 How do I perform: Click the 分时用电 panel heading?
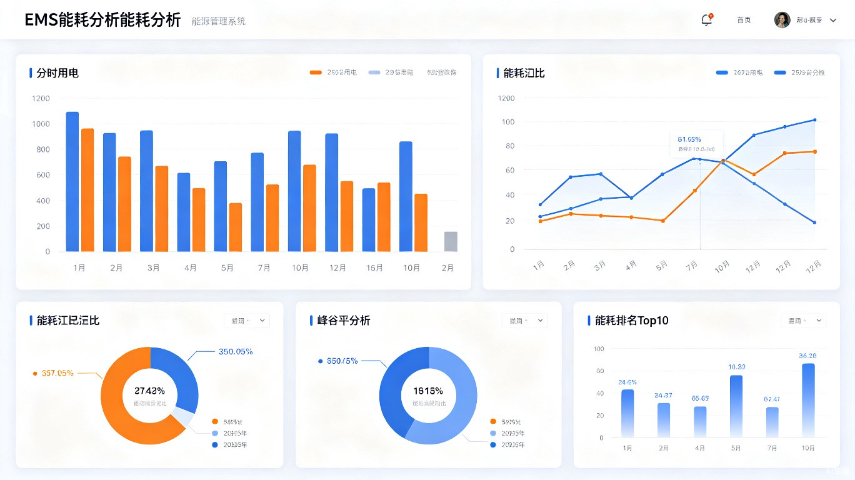(x=57, y=73)
